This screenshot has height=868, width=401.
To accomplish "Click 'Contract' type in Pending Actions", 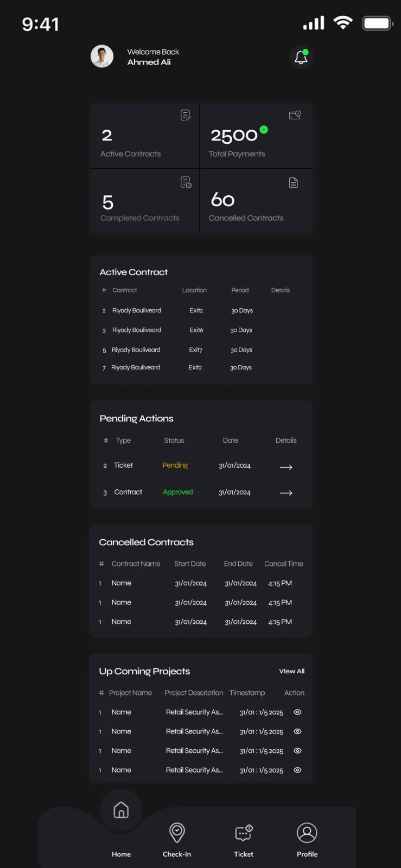I will (x=128, y=492).
